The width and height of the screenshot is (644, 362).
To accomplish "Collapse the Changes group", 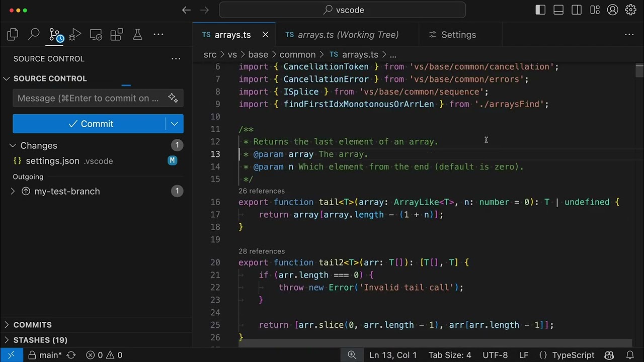I will pos(13,145).
